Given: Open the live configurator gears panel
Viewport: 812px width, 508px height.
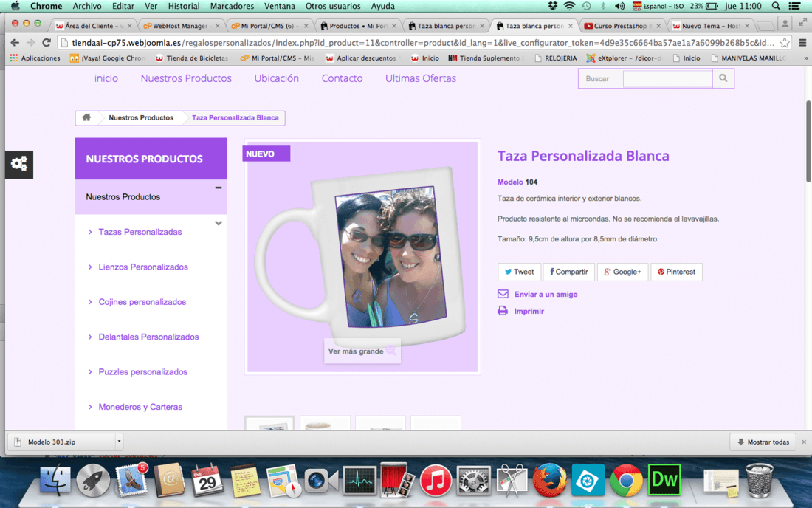Looking at the screenshot, I should [x=19, y=164].
